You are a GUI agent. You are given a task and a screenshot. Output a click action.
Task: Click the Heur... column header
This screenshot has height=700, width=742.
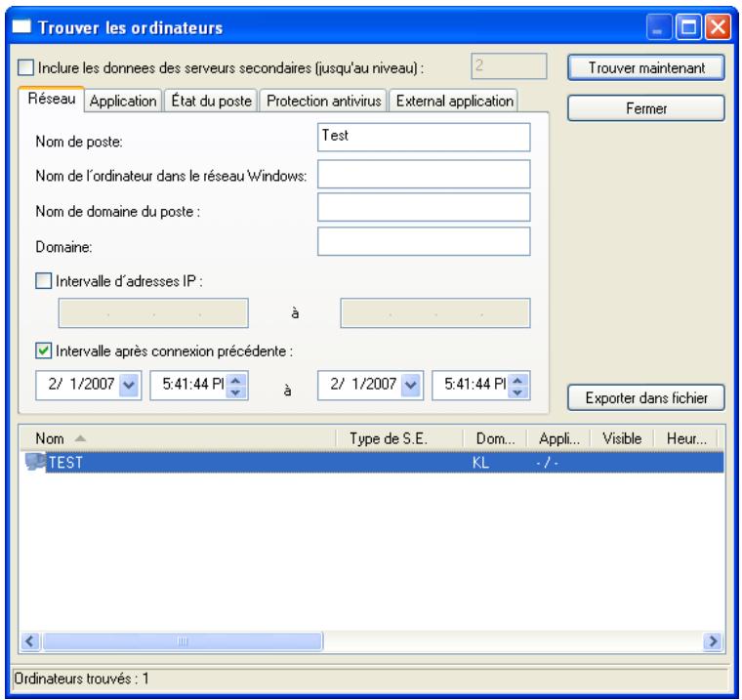(685, 438)
